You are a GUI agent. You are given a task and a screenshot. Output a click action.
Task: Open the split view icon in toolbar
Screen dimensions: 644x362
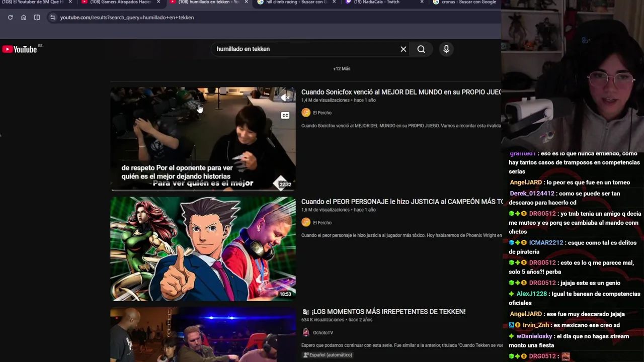click(37, 17)
